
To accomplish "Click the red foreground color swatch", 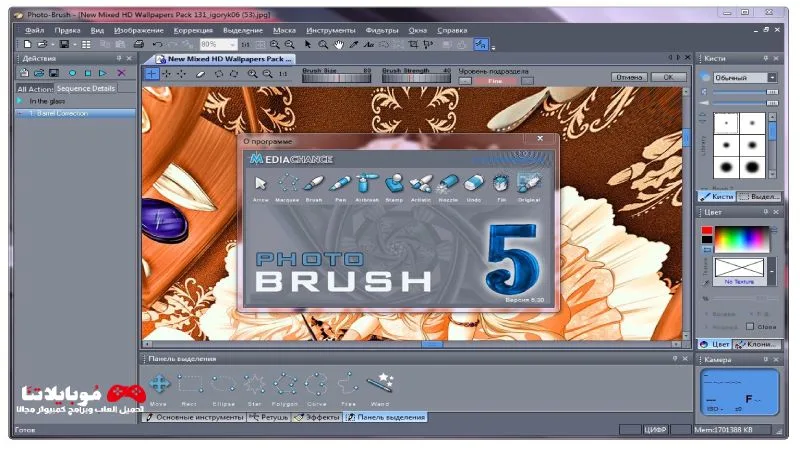I will 707,231.
